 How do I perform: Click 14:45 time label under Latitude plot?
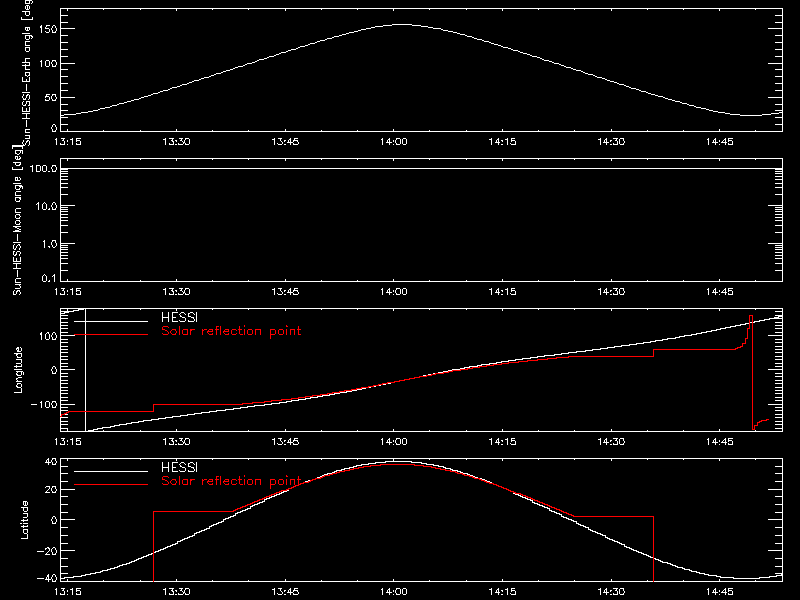(x=719, y=592)
